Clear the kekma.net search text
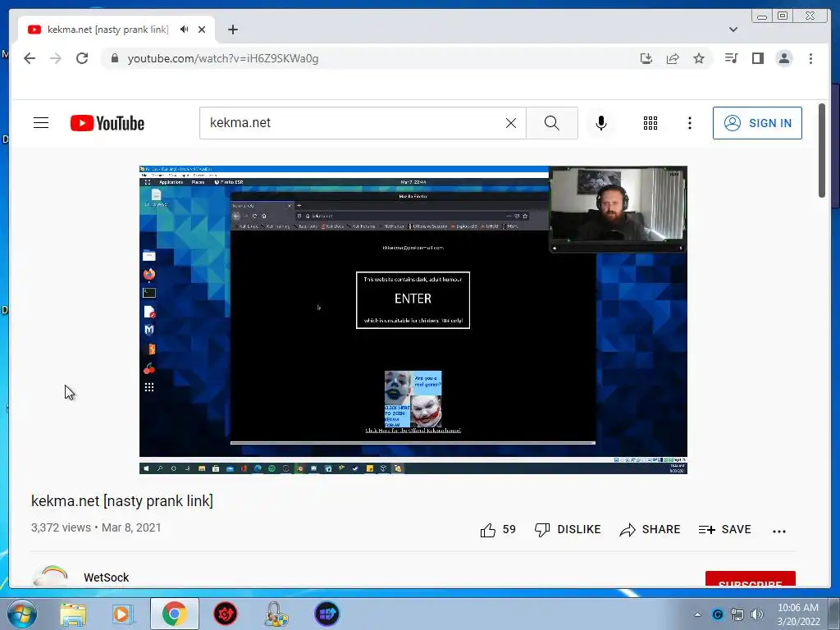840x630 pixels. 511,123
